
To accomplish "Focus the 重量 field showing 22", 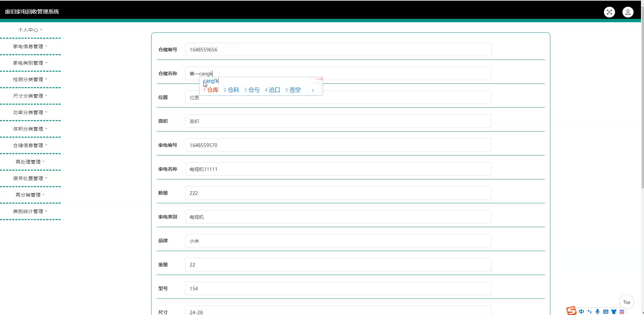I will tap(338, 265).
